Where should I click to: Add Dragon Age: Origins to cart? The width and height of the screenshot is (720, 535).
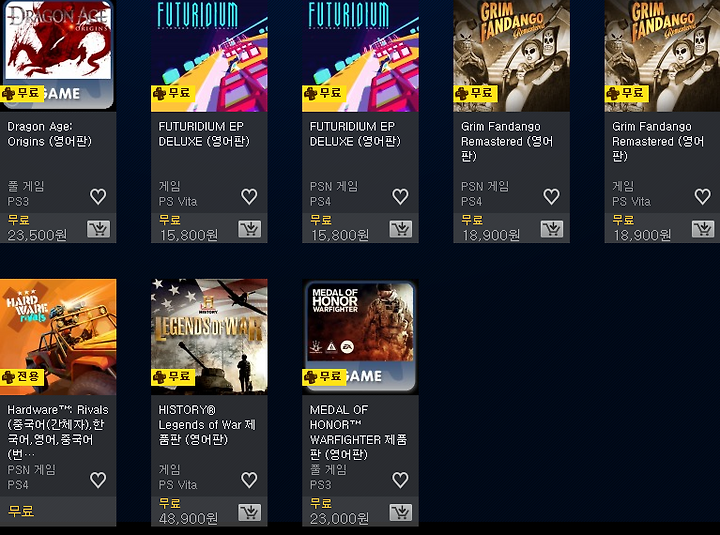99,229
